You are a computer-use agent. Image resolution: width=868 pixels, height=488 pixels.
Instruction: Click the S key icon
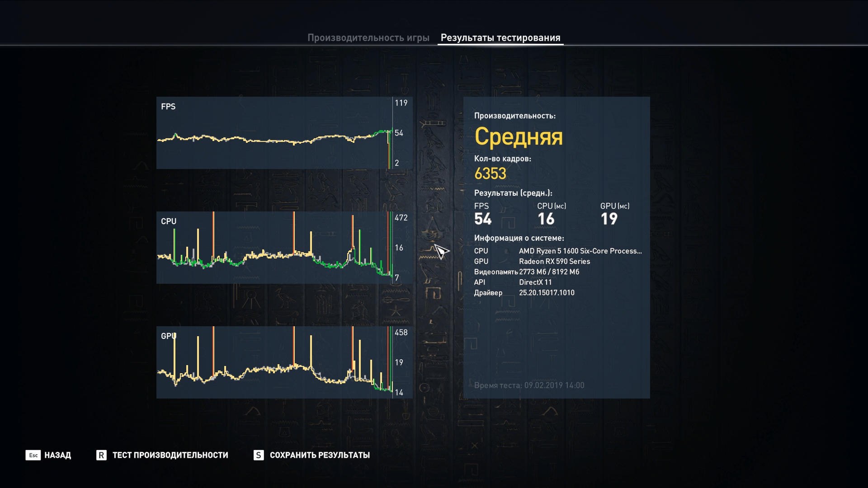coord(259,455)
